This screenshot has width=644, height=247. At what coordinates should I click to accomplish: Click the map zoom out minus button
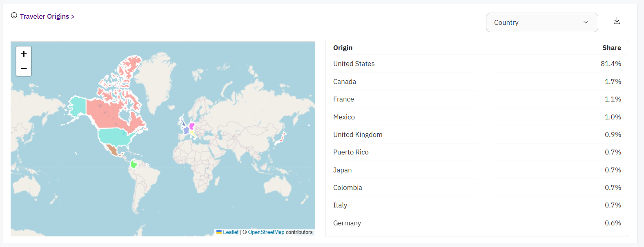[x=24, y=68]
